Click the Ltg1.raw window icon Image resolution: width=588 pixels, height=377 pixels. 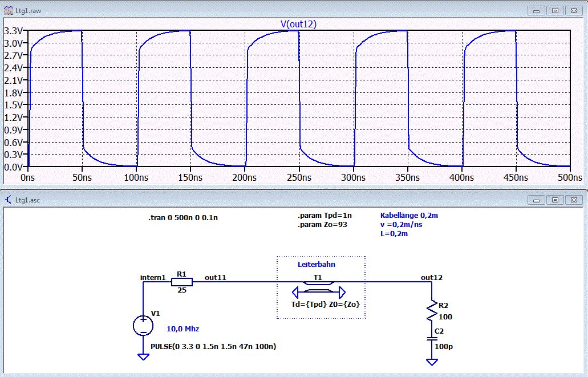(8, 10)
